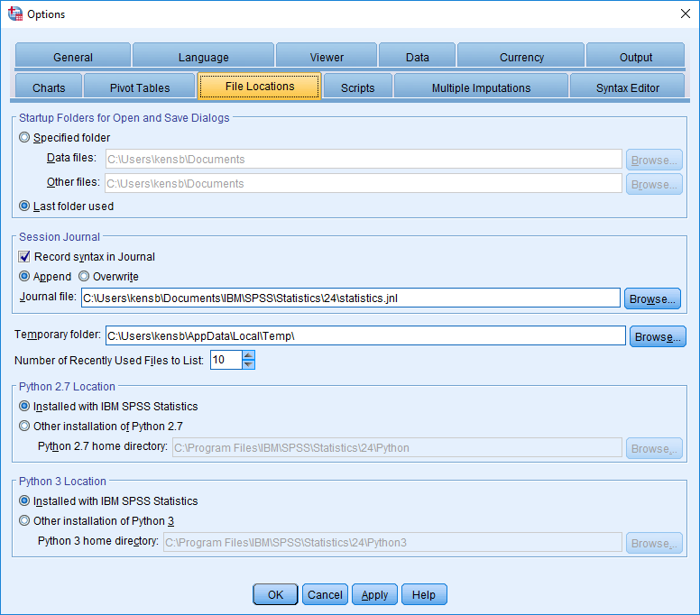
Task: Click the Temporary folder path field
Action: tap(365, 336)
